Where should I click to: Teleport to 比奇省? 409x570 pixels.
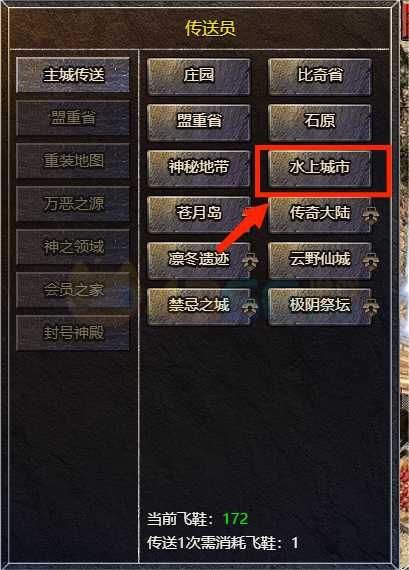coord(320,76)
